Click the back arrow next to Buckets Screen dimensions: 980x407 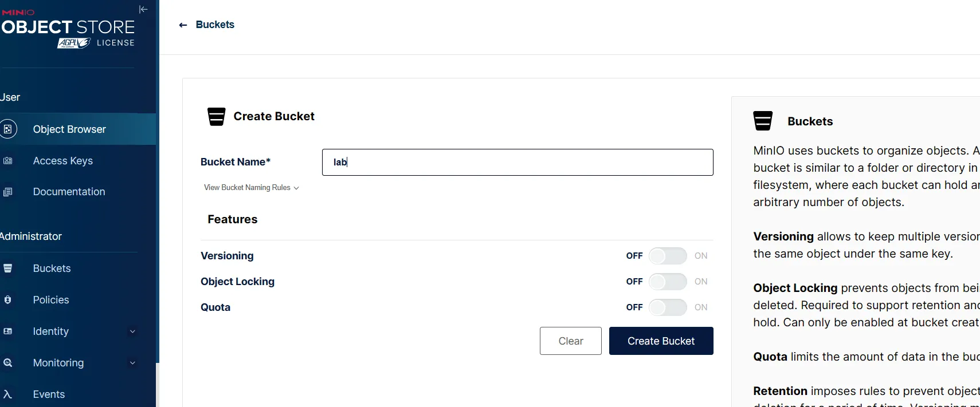[x=183, y=25]
